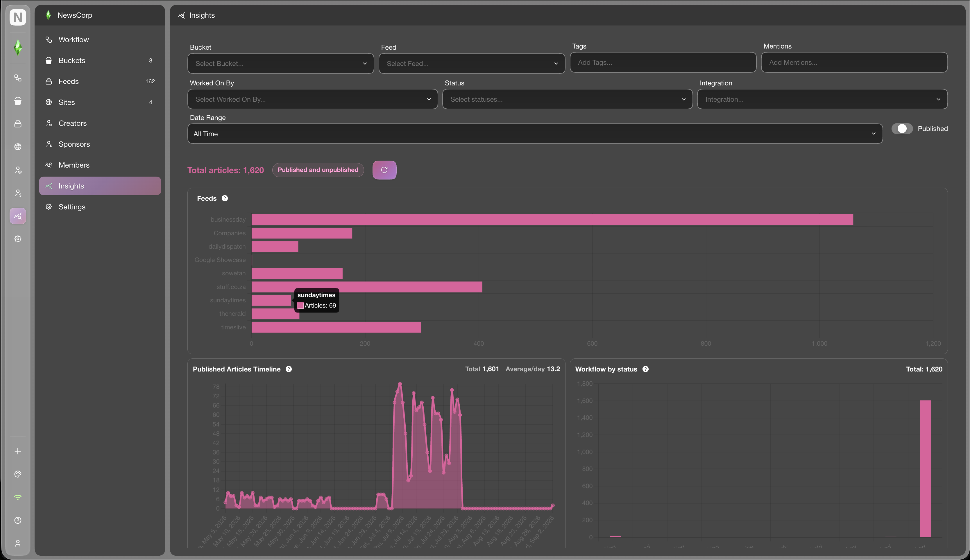The width and height of the screenshot is (970, 560).
Task: Click the pink swatch in sundaytimes tooltip
Action: click(300, 306)
